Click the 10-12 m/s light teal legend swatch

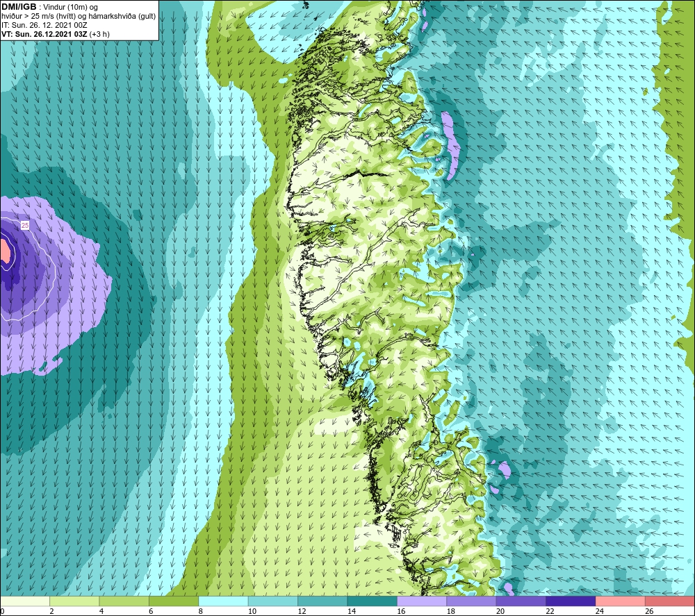pos(273,601)
